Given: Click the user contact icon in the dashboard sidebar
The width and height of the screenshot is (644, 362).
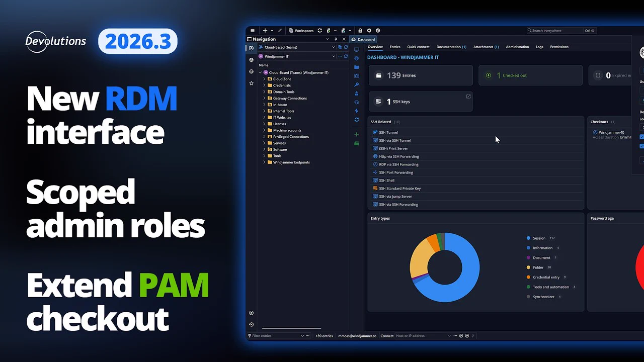Looking at the screenshot, I should (357, 93).
